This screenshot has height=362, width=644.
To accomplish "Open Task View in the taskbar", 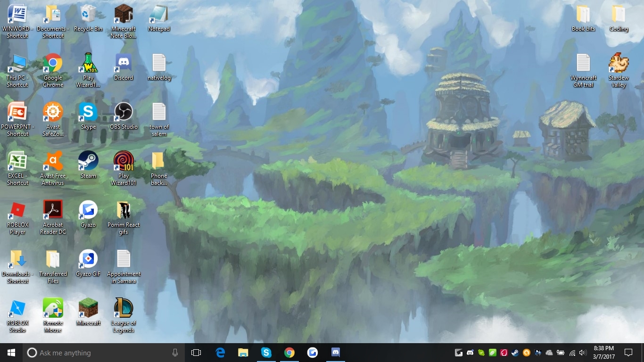I will [196, 353].
